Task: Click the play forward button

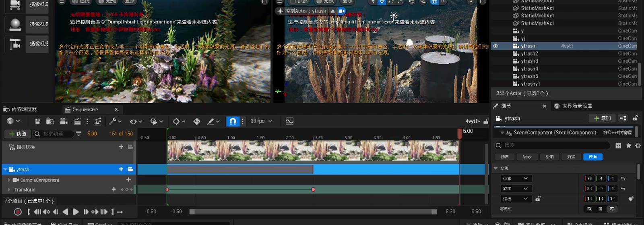Action: coord(76,212)
